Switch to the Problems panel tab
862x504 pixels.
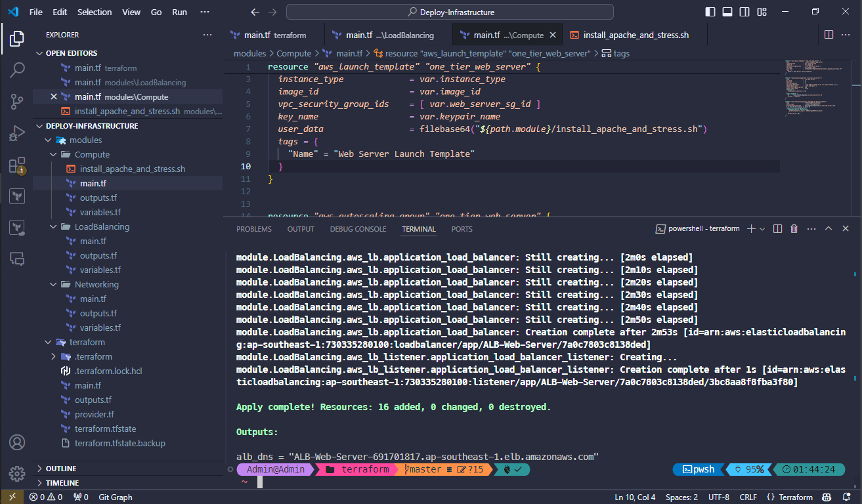pyautogui.click(x=254, y=229)
